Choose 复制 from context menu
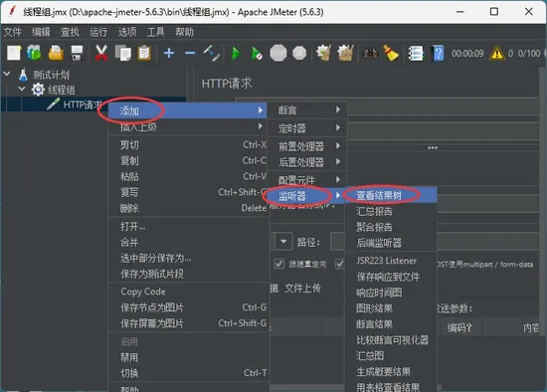547x392 pixels. tap(188, 160)
